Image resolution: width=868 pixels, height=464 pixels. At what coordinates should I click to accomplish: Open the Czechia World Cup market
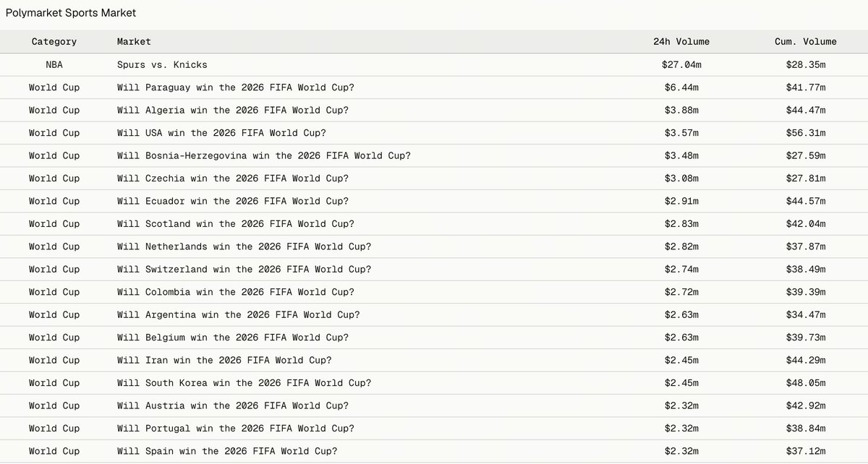[232, 179]
